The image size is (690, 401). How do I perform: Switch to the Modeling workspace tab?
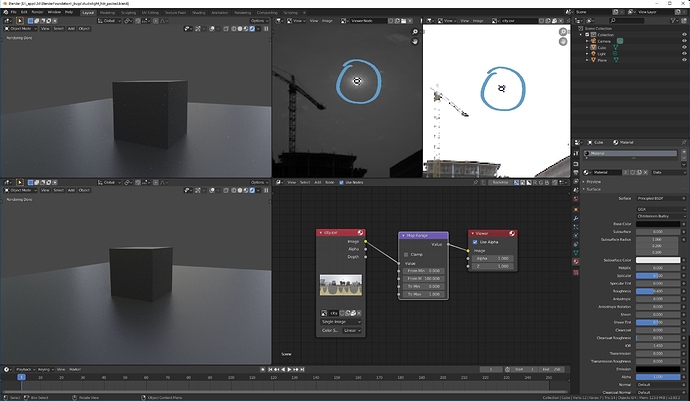pyautogui.click(x=107, y=13)
